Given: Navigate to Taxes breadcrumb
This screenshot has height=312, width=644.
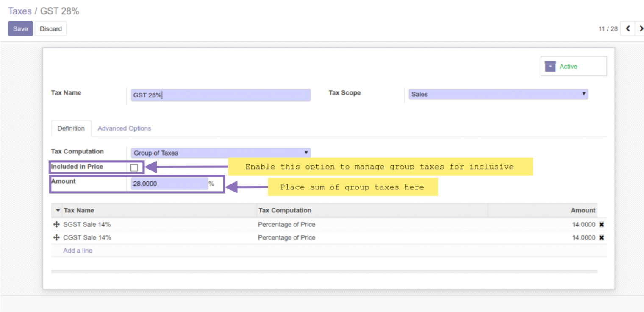Looking at the screenshot, I should 19,11.
